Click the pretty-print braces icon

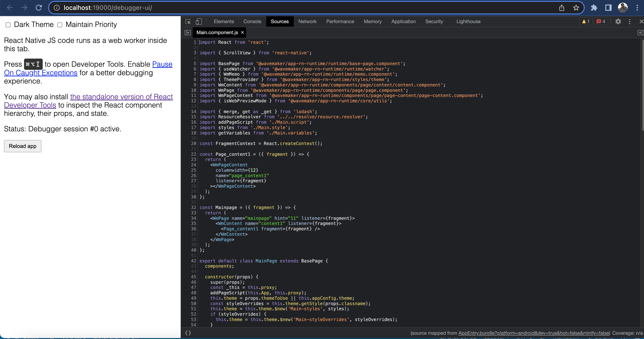(x=188, y=333)
